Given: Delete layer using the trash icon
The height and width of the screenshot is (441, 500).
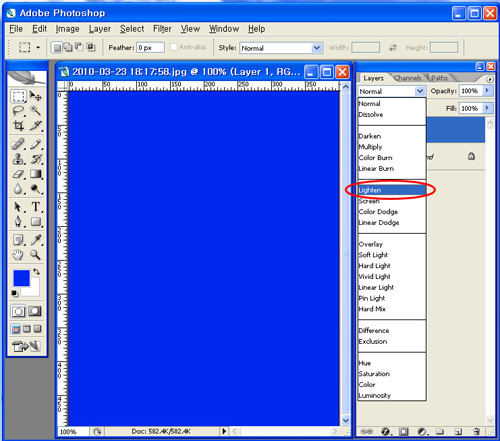Looking at the screenshot, I should coord(477,432).
